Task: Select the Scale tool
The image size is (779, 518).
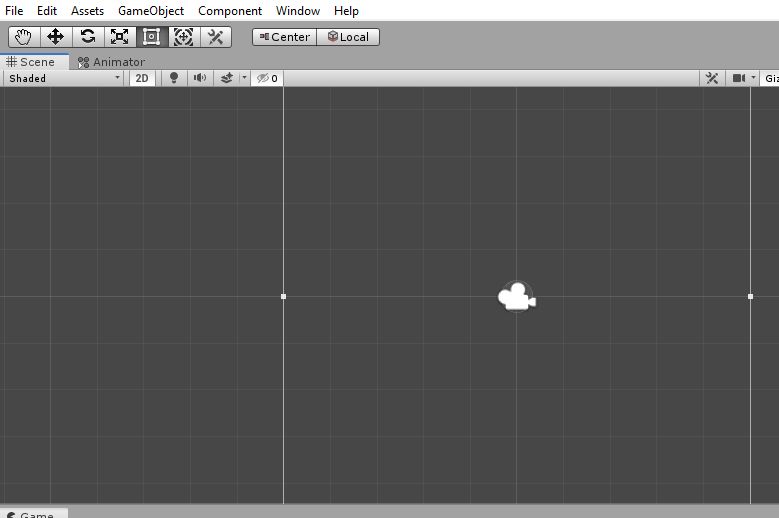Action: (x=120, y=37)
